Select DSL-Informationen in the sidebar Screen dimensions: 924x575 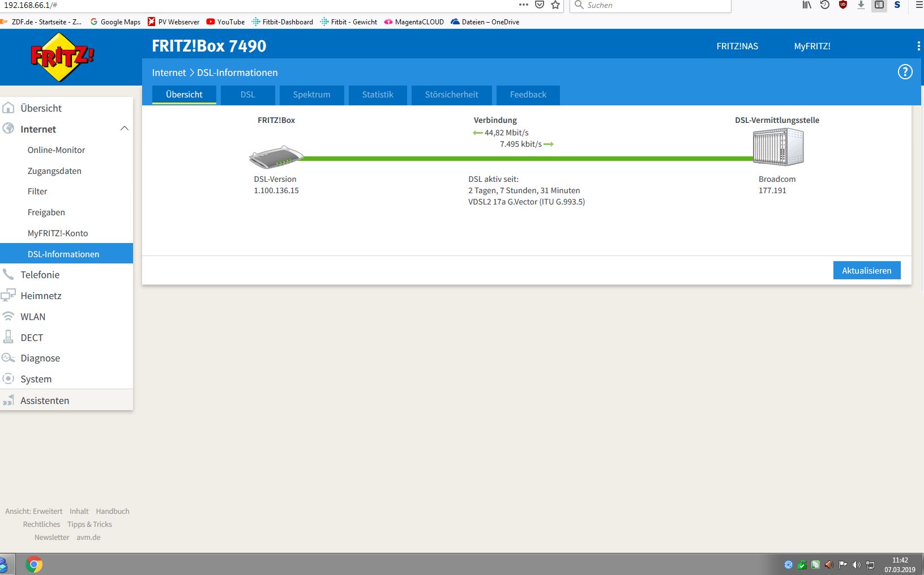coord(66,254)
